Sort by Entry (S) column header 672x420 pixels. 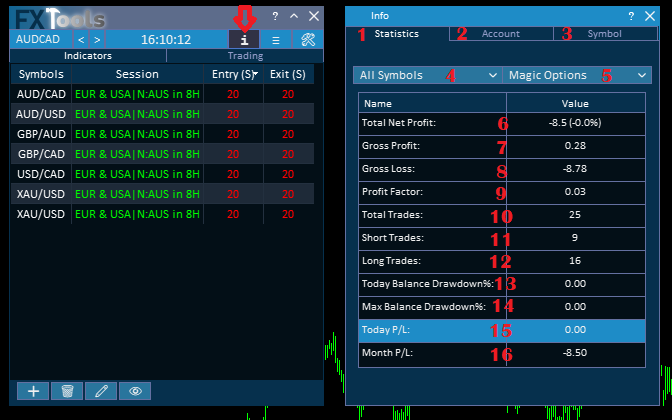(x=234, y=74)
